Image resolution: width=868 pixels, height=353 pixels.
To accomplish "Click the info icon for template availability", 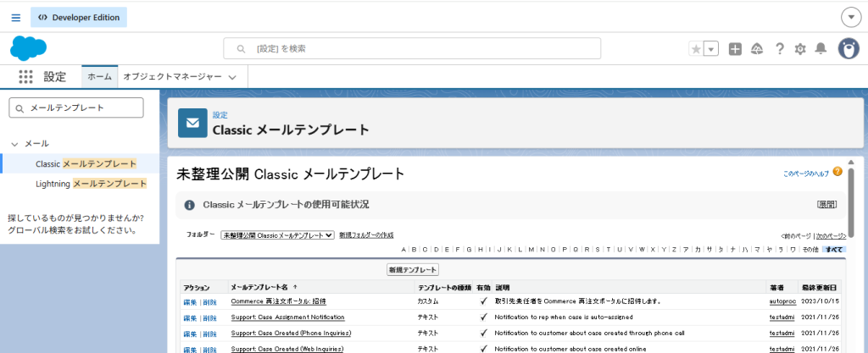I will pos(189,205).
